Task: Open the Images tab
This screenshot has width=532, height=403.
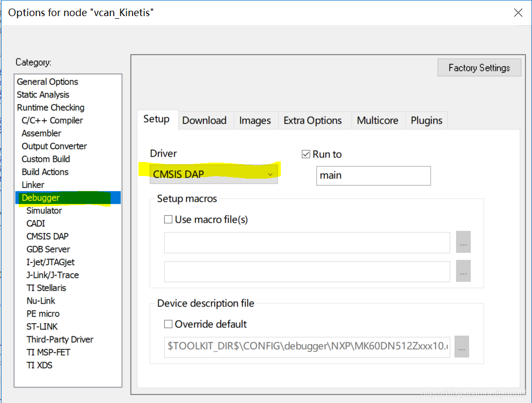Action: pyautogui.click(x=255, y=120)
